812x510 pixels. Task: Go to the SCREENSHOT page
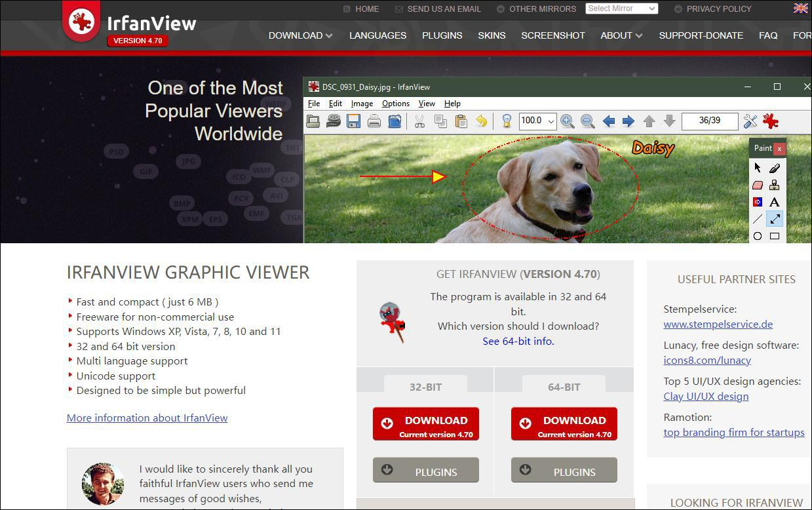(x=553, y=35)
